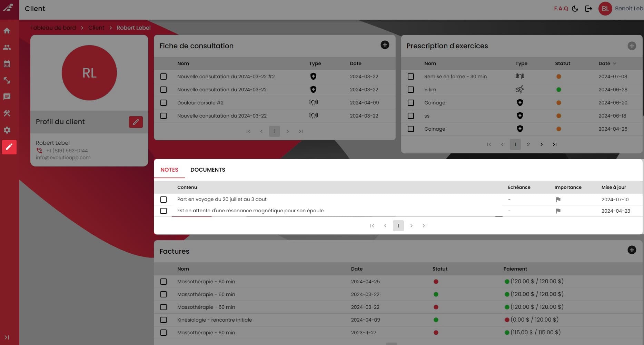Open page 2 of Prescription d'exercices
This screenshot has width=644, height=345.
pos(528,144)
